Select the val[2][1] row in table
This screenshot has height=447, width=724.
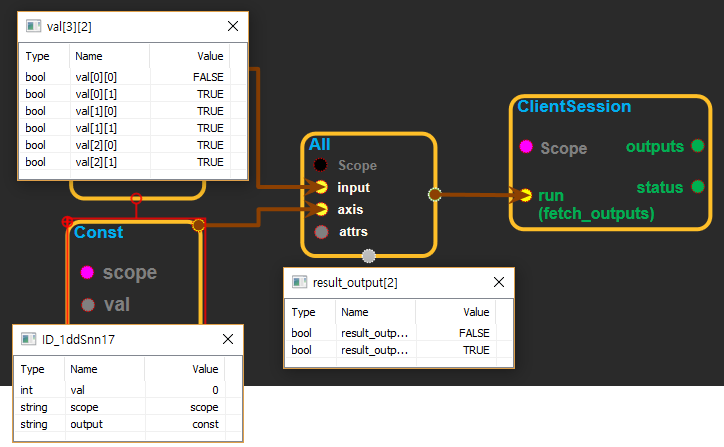pos(125,162)
